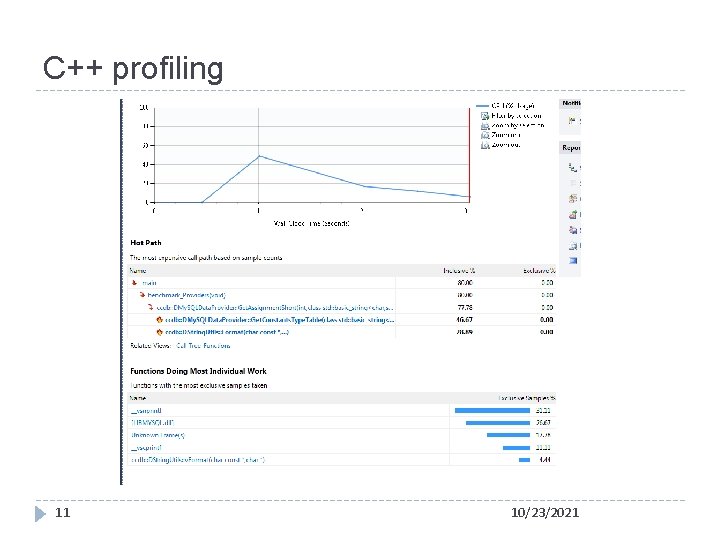Click the export report icon with the green arrow
Viewport: 720px width, 540px height.
573,214
